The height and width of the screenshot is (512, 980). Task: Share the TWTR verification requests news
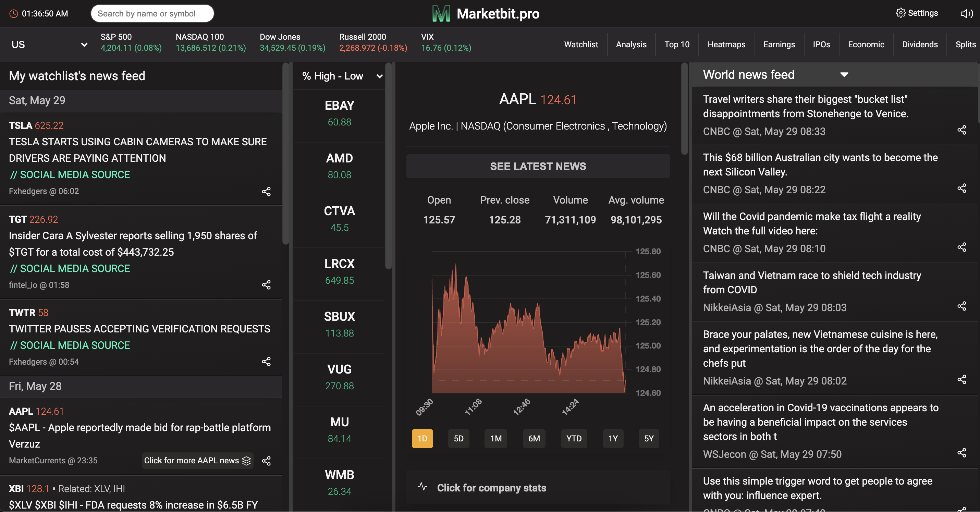coord(266,362)
